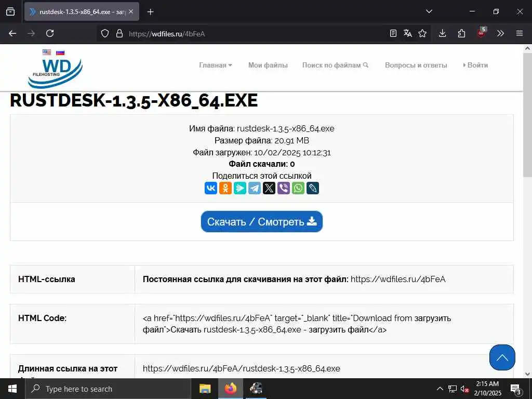
Task: Toggle reader view icon
Action: point(393,33)
